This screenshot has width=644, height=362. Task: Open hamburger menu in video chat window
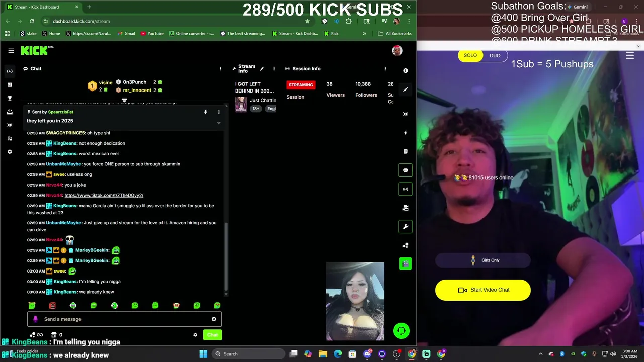[629, 56]
